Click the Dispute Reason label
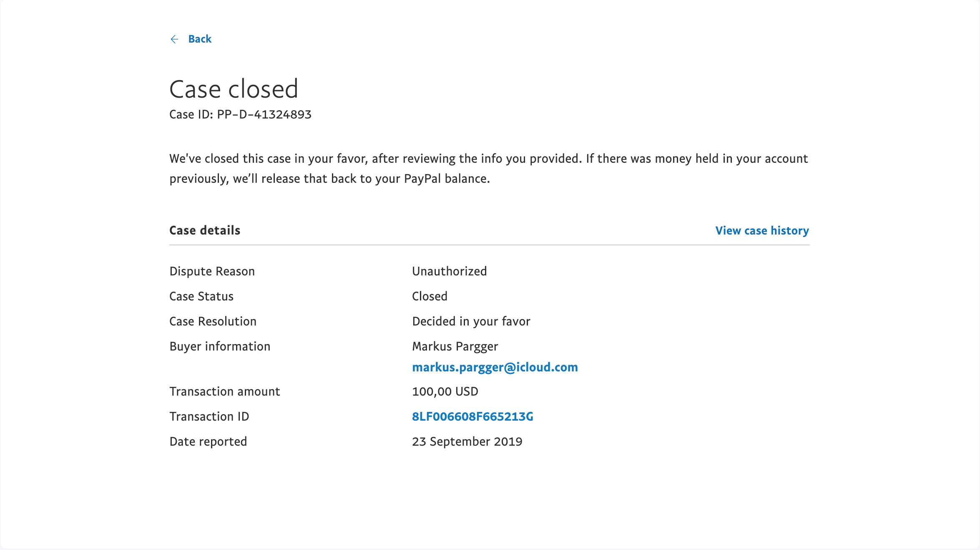Image resolution: width=980 pixels, height=550 pixels. point(212,271)
